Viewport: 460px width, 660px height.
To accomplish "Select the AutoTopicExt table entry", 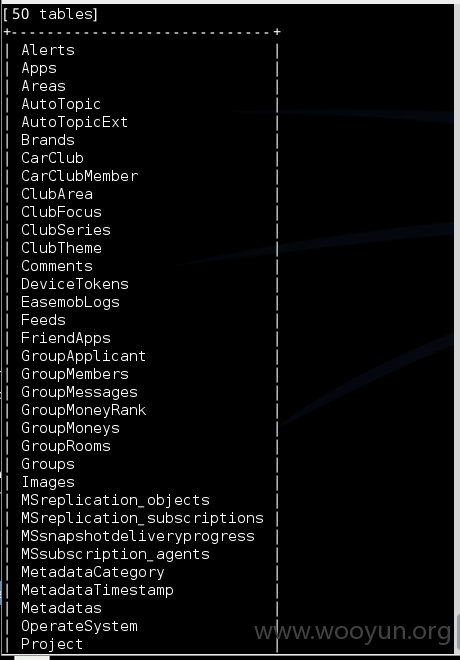I will pyautogui.click(x=74, y=122).
